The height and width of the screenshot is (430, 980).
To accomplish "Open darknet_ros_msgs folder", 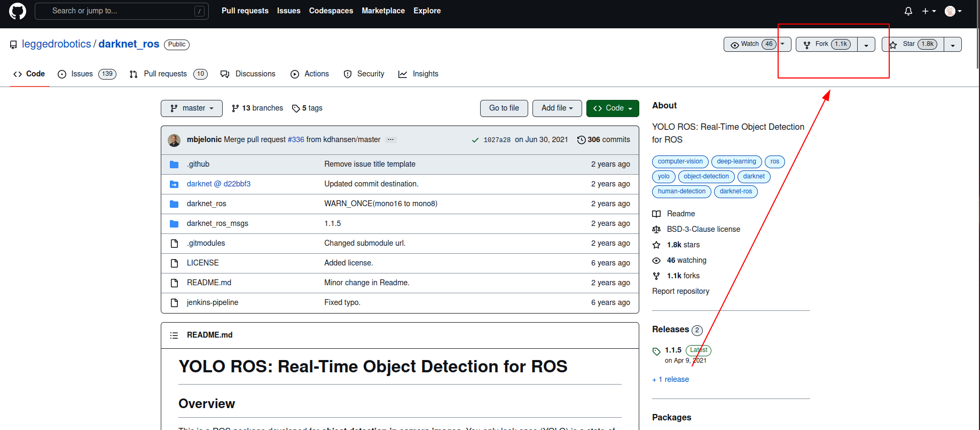I will click(217, 224).
